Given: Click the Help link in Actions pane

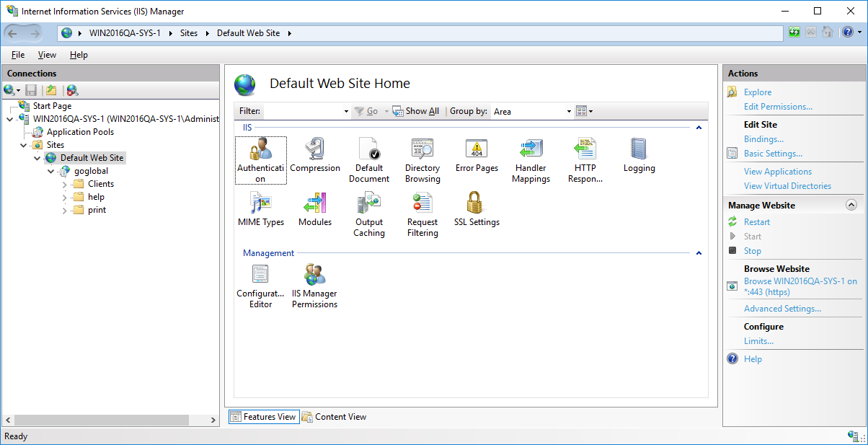Looking at the screenshot, I should (753, 359).
